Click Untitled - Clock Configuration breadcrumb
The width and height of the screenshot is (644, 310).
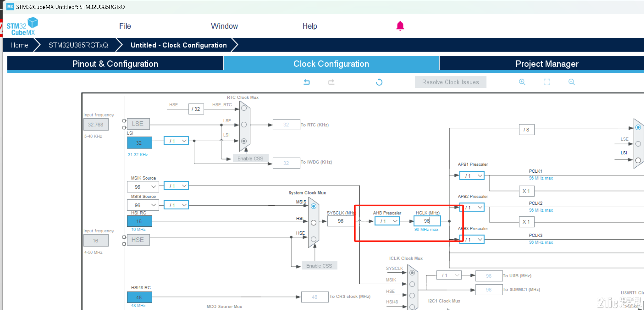click(x=179, y=45)
